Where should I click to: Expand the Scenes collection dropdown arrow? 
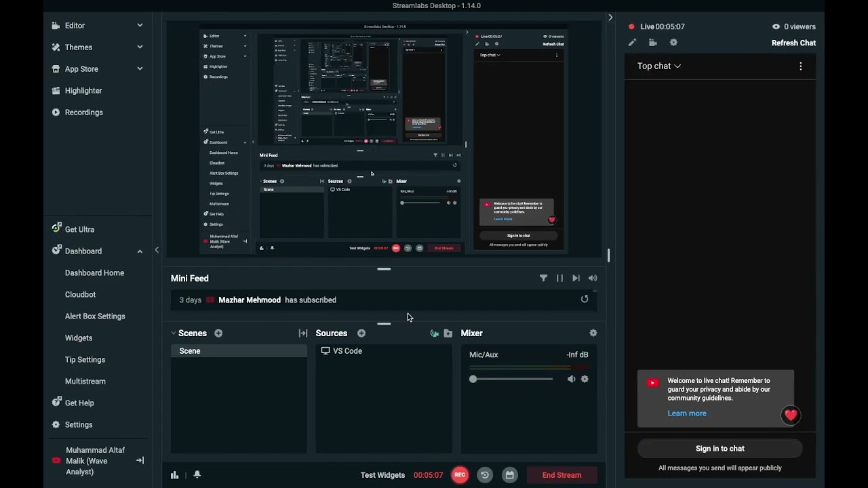coord(174,333)
